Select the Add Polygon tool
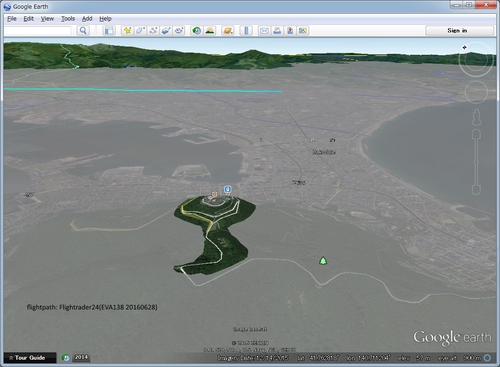Screen dimensions: 500x367 click(x=140, y=31)
